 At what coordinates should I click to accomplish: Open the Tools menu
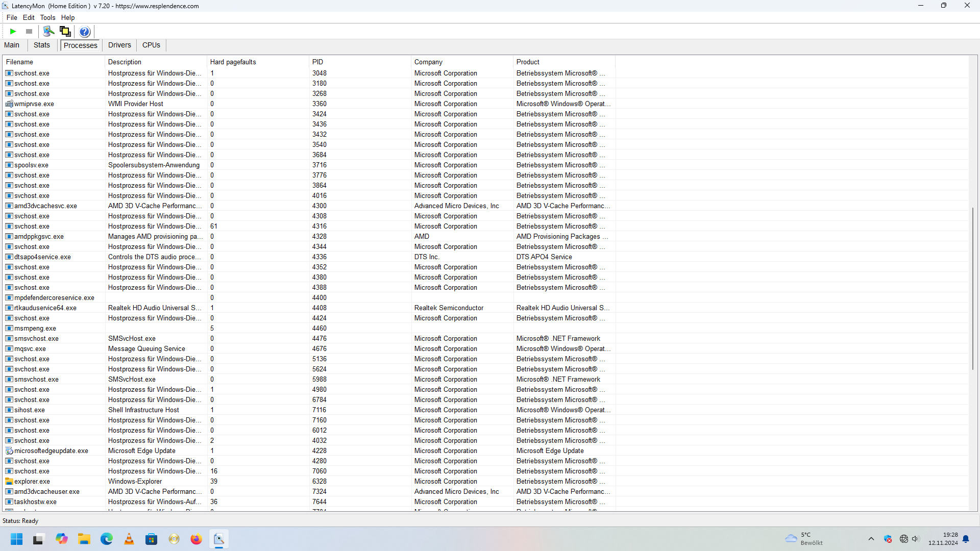47,17
